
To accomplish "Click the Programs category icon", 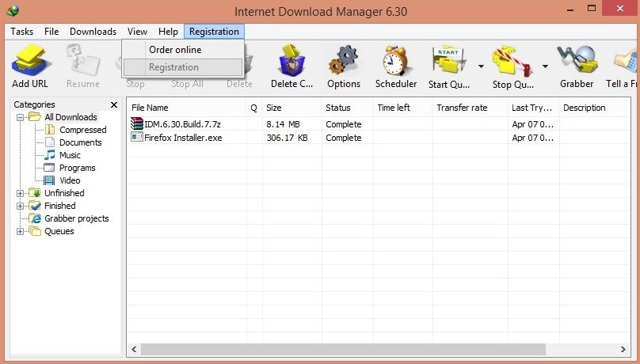I will pyautogui.click(x=49, y=168).
